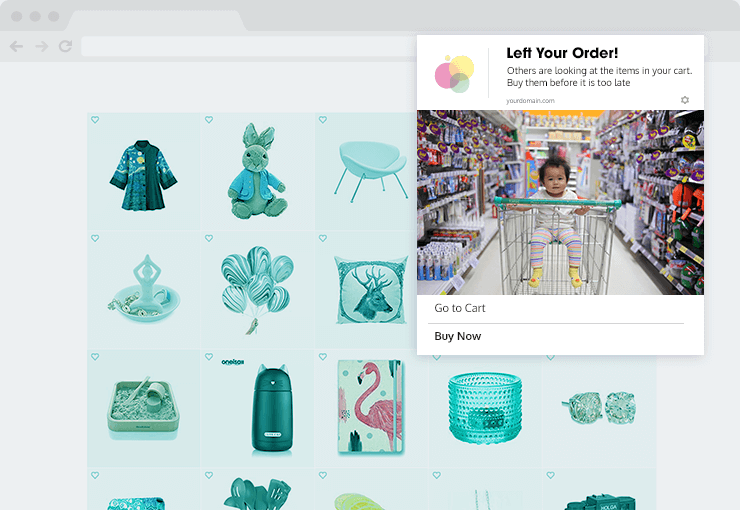Heart the marble balloons product
Image resolution: width=740 pixels, height=510 pixels.
(209, 238)
